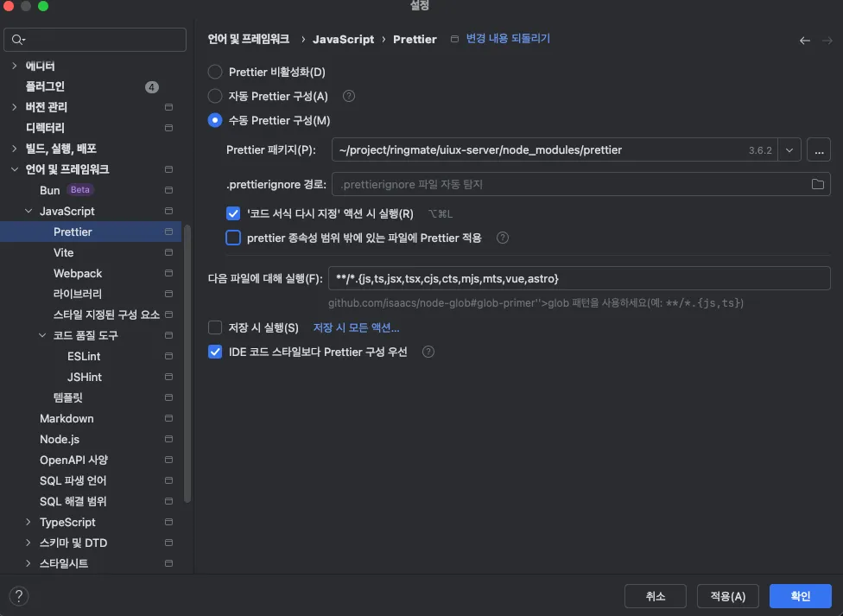843x616 pixels.
Task: Click project-level icon on 디렉터리 row
Action: pyautogui.click(x=168, y=128)
